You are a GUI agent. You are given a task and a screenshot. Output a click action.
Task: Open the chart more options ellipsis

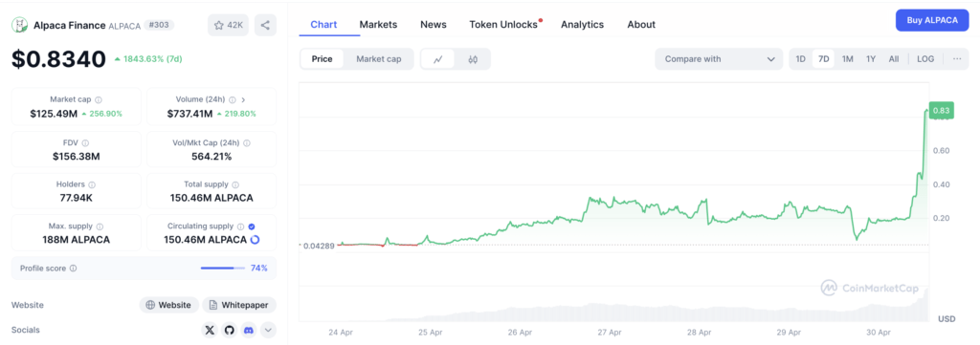pos(957,58)
